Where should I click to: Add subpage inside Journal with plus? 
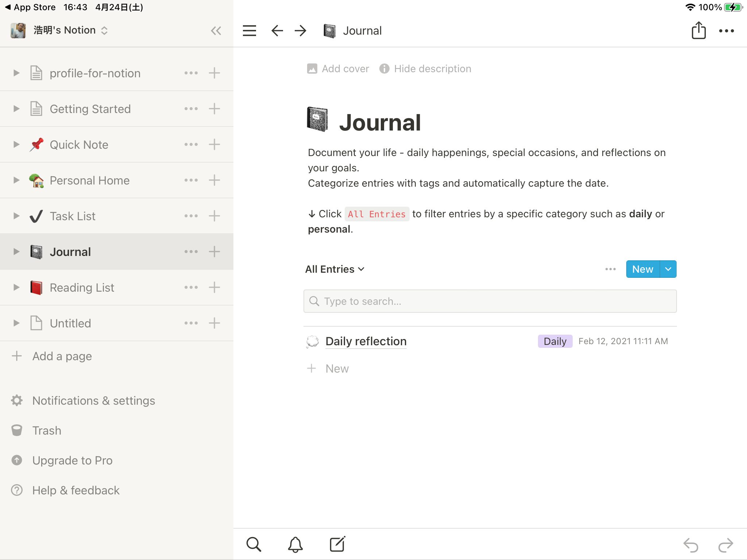click(x=214, y=252)
